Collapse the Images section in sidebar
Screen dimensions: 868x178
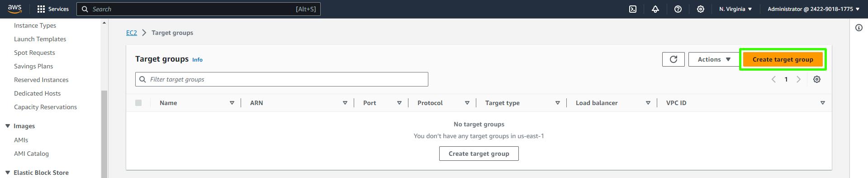click(x=8, y=126)
